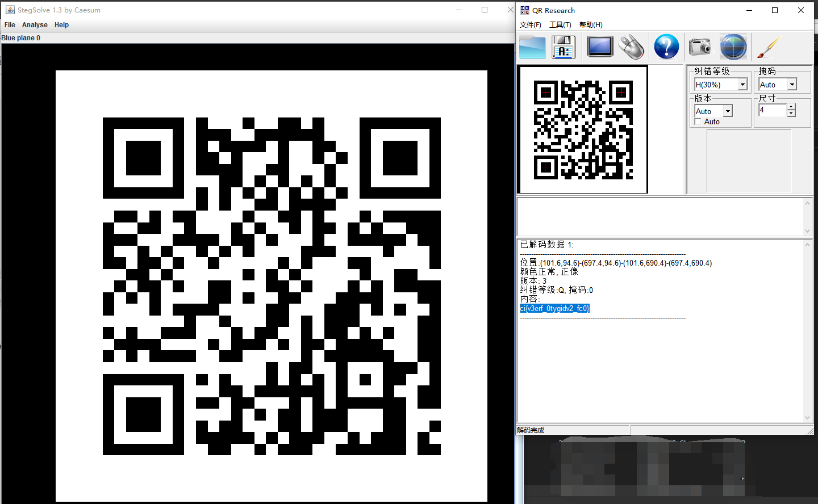The width and height of the screenshot is (818, 504).
Task: Click inside the 尺寸 input field showing 4
Action: (x=771, y=110)
